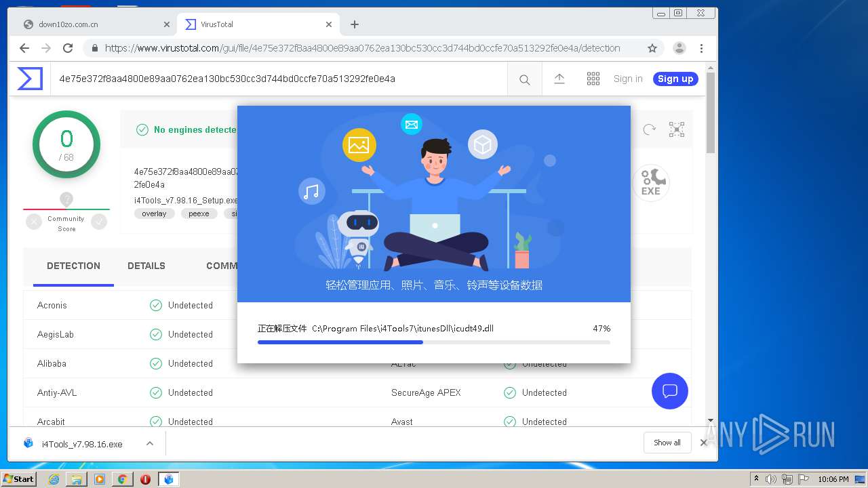The height and width of the screenshot is (488, 868).
Task: Click the peexe tag
Action: pyautogui.click(x=199, y=213)
